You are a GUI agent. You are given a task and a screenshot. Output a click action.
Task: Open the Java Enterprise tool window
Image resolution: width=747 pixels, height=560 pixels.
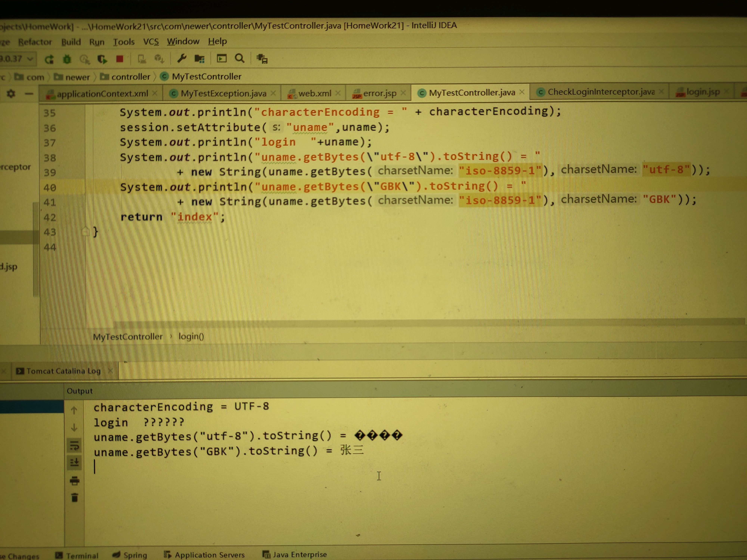pos(295,554)
